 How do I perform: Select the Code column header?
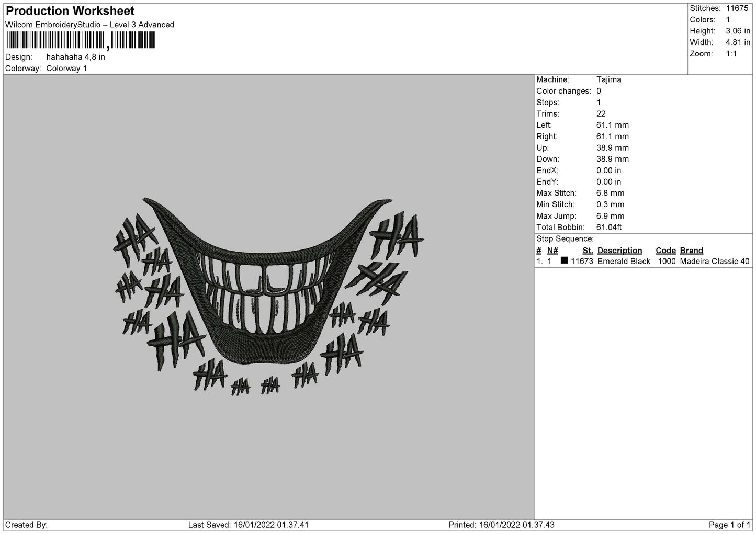[x=665, y=251]
